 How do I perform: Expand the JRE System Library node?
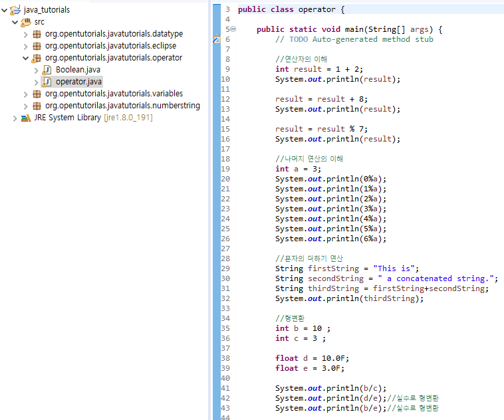coord(15,118)
